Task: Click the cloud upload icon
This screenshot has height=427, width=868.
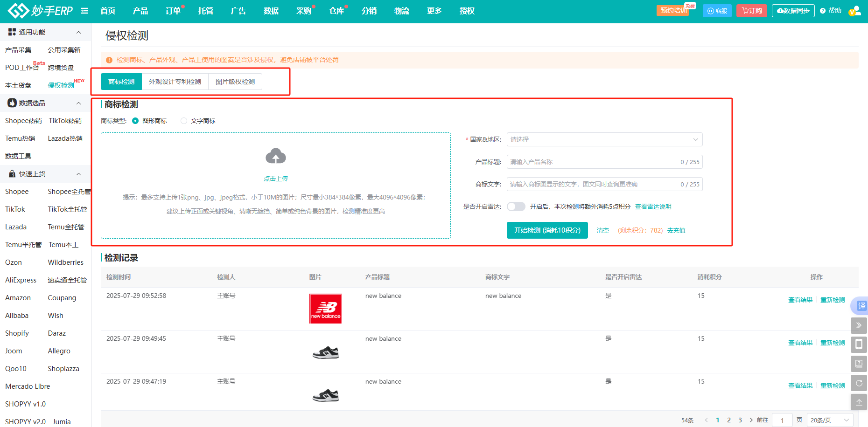Action: point(275,157)
